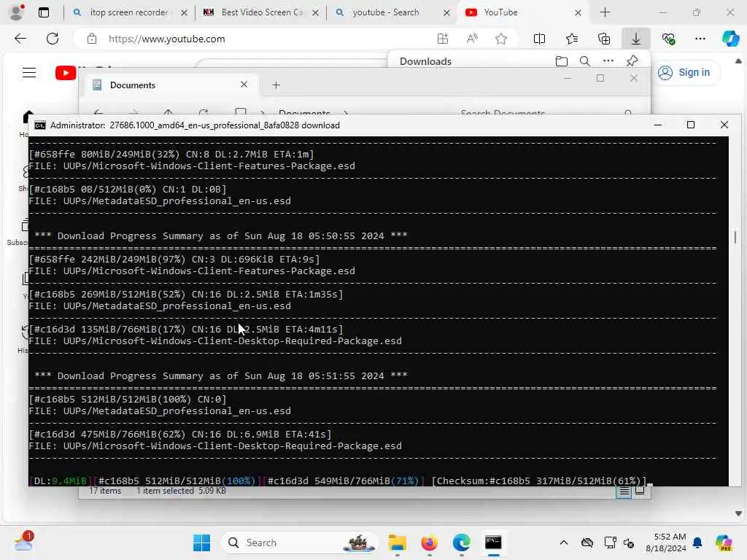This screenshot has width=747, height=560.
Task: Open Edge tab actions menu icon
Action: click(x=43, y=12)
